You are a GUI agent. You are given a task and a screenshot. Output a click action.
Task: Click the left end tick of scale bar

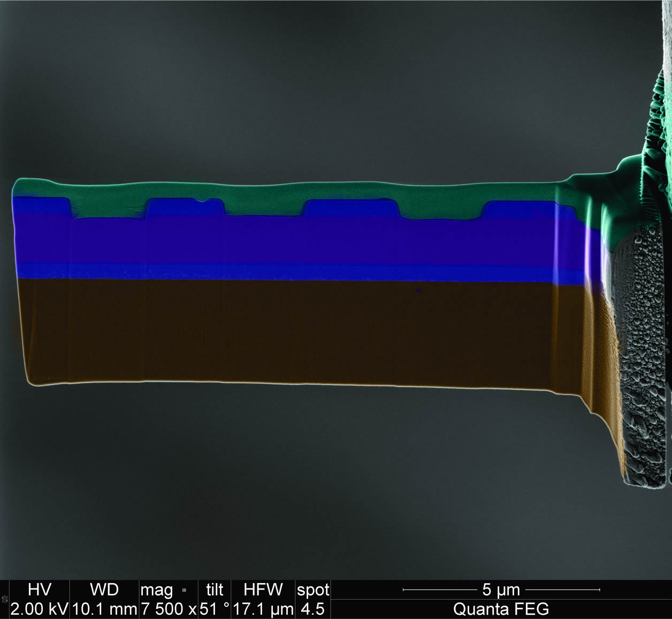click(403, 590)
